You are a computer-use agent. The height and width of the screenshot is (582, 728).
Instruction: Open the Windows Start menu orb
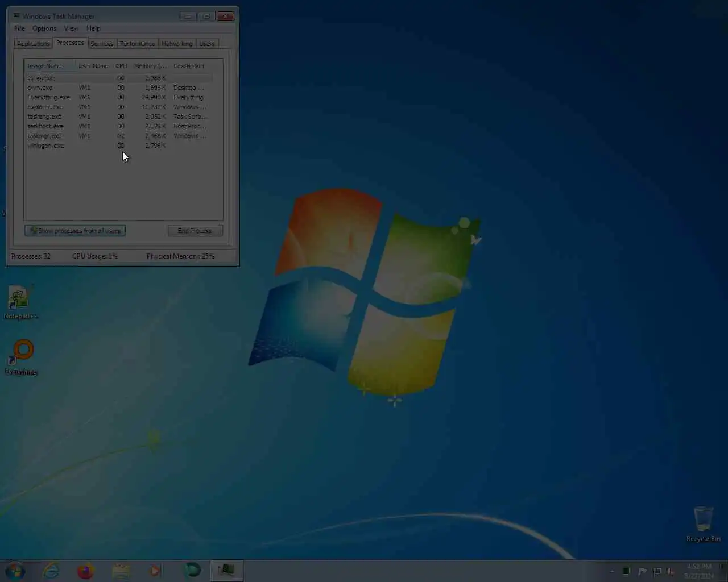tap(15, 571)
